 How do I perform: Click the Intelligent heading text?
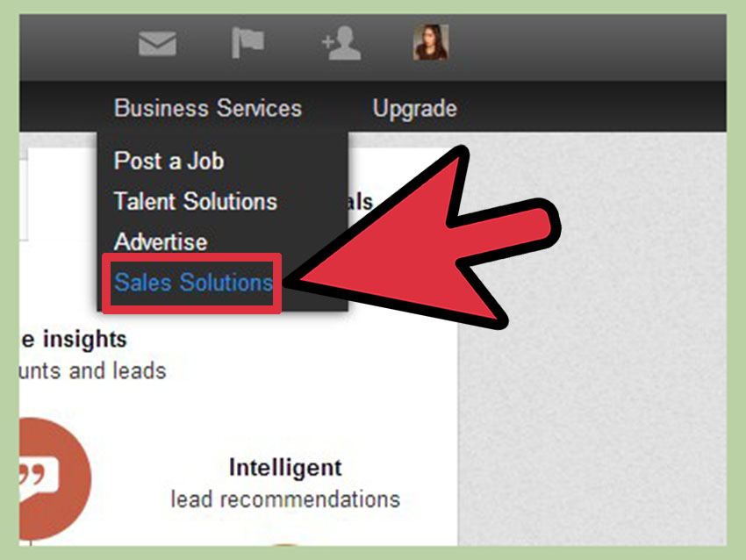click(x=285, y=467)
